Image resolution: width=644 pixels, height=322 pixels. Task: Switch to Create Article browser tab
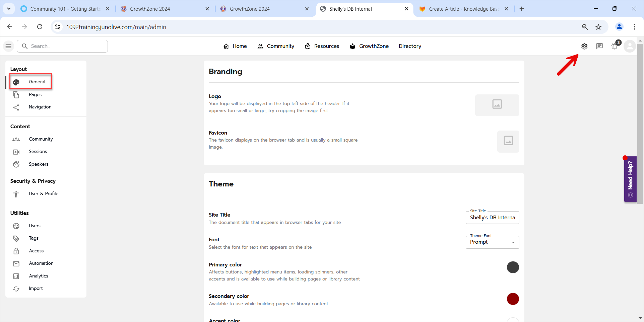[x=464, y=9]
